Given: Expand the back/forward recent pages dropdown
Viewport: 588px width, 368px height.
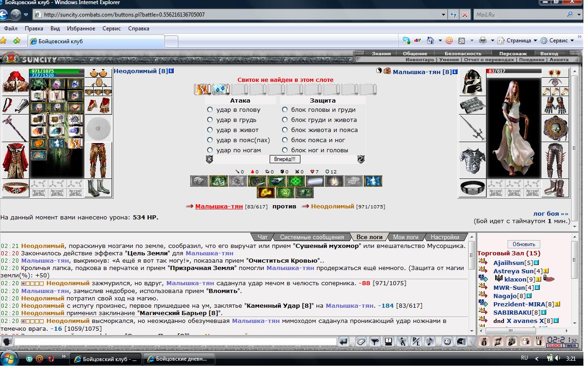Looking at the screenshot, I should pos(26,14).
